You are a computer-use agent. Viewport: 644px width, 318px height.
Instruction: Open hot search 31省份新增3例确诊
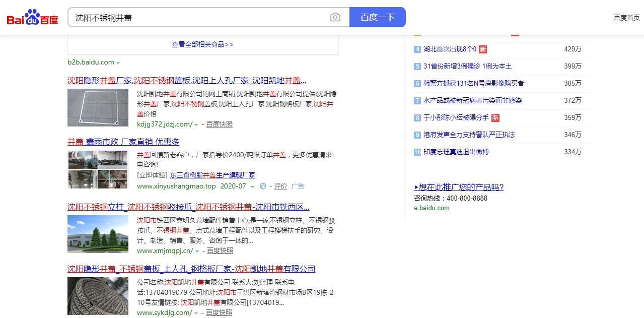tap(468, 67)
